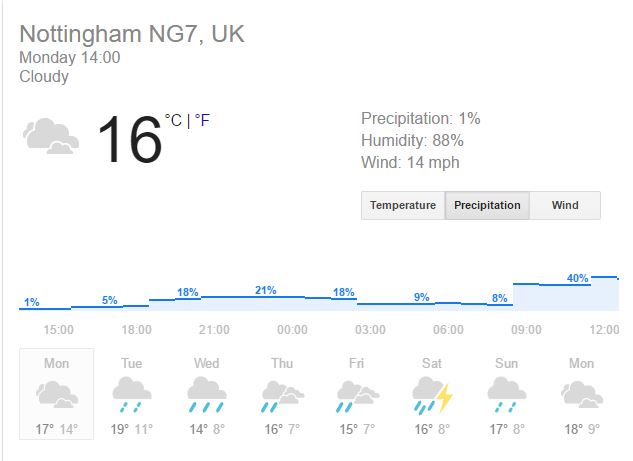Switch to the Temperature tab
Viewport: 633px width, 461px height.
pyautogui.click(x=403, y=205)
